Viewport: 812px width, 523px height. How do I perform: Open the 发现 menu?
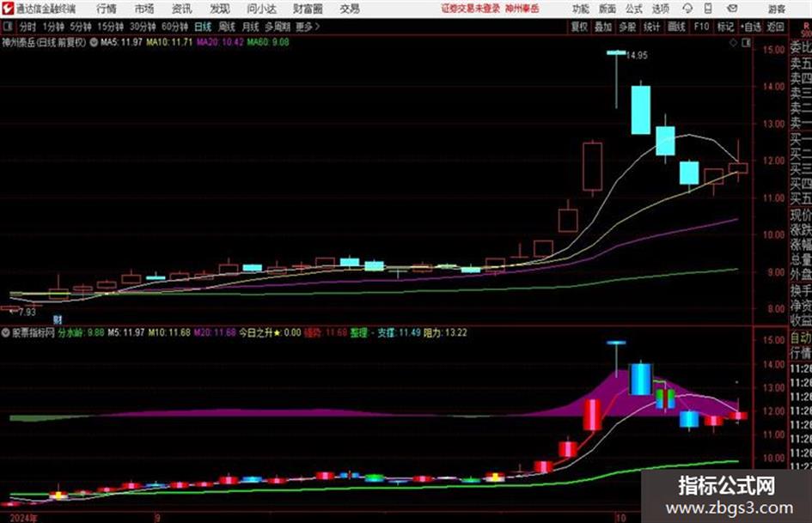(219, 9)
